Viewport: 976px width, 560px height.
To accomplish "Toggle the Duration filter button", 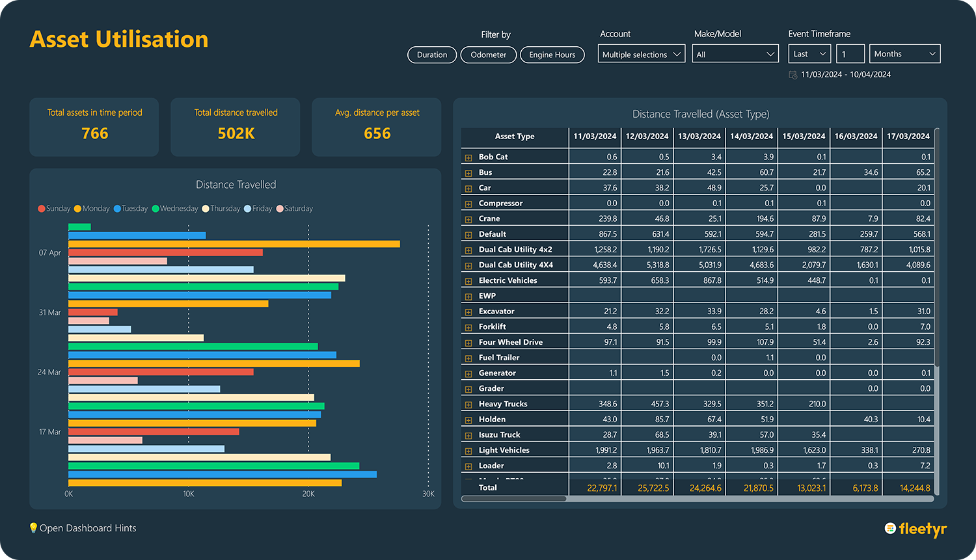I will click(432, 55).
